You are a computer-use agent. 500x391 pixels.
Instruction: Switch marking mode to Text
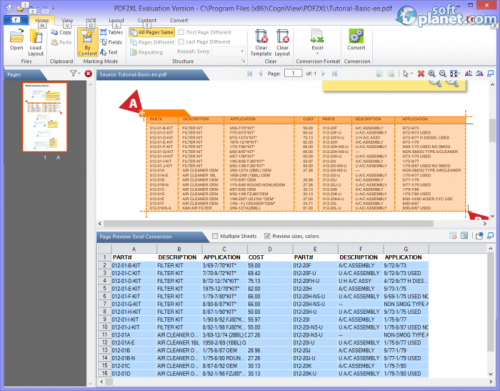[x=109, y=52]
